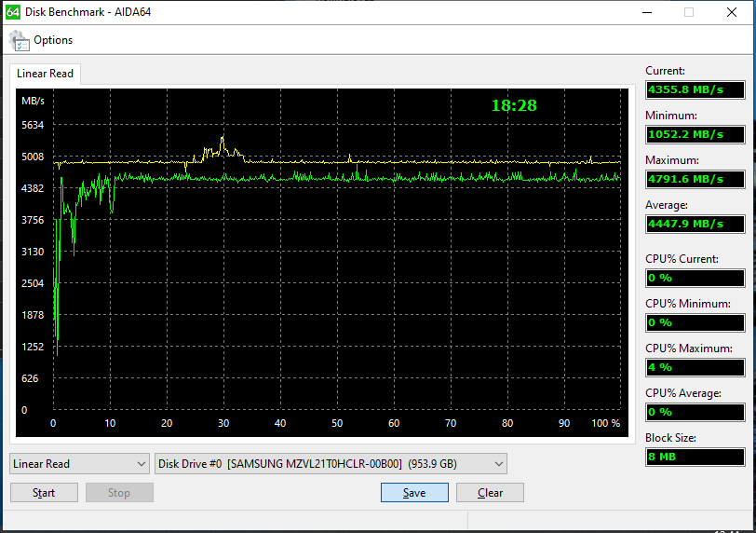Image resolution: width=756 pixels, height=533 pixels.
Task: Click the 18:28 elapsed time in graph
Action: coord(514,105)
